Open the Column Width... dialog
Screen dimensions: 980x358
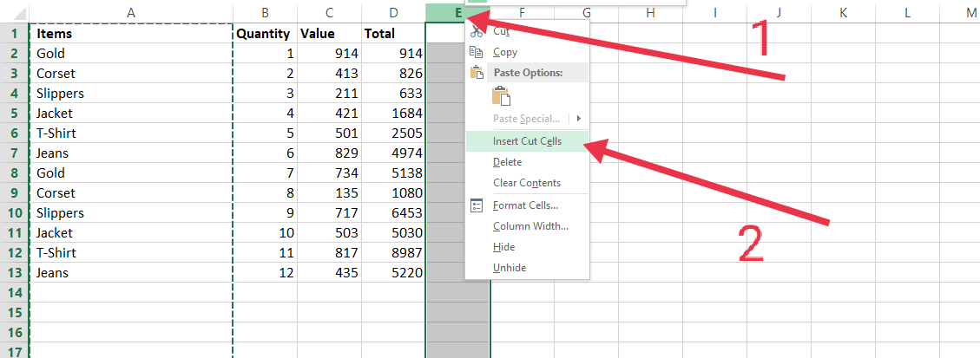[x=530, y=226]
